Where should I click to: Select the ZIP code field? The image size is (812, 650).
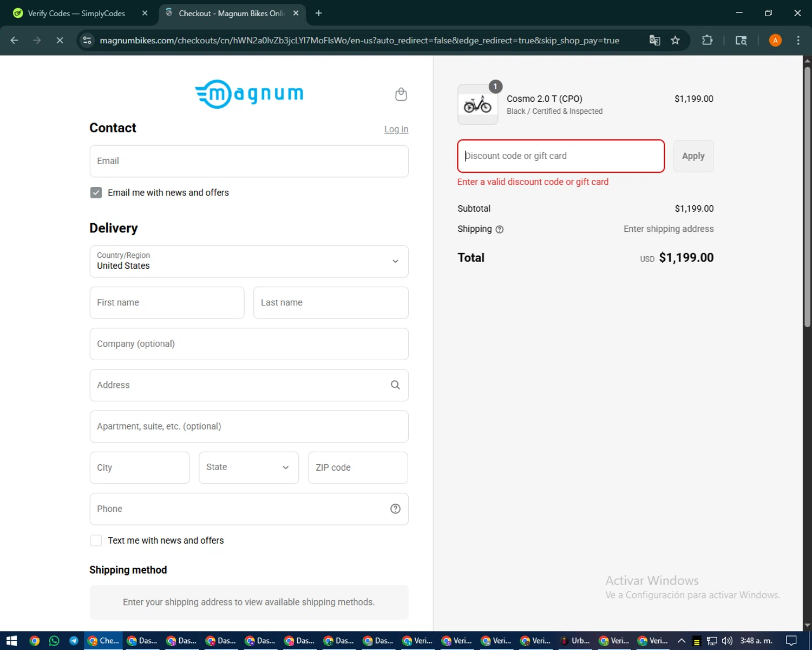(x=358, y=467)
